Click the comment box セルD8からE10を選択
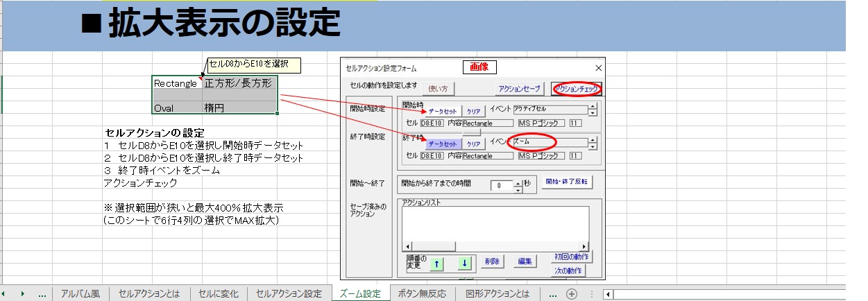 point(253,64)
